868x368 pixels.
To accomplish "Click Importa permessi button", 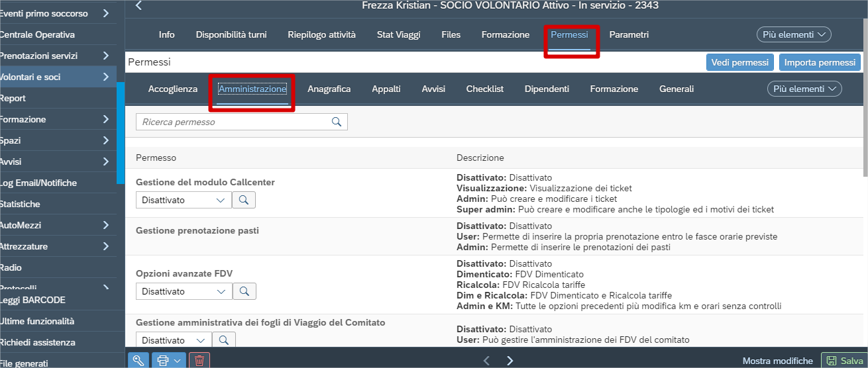I will [x=820, y=62].
